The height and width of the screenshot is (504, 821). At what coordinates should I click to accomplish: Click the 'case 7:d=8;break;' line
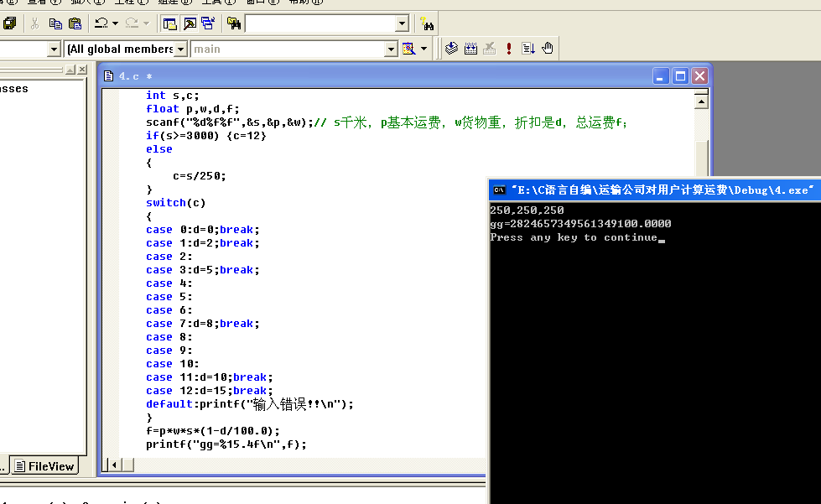(x=203, y=324)
